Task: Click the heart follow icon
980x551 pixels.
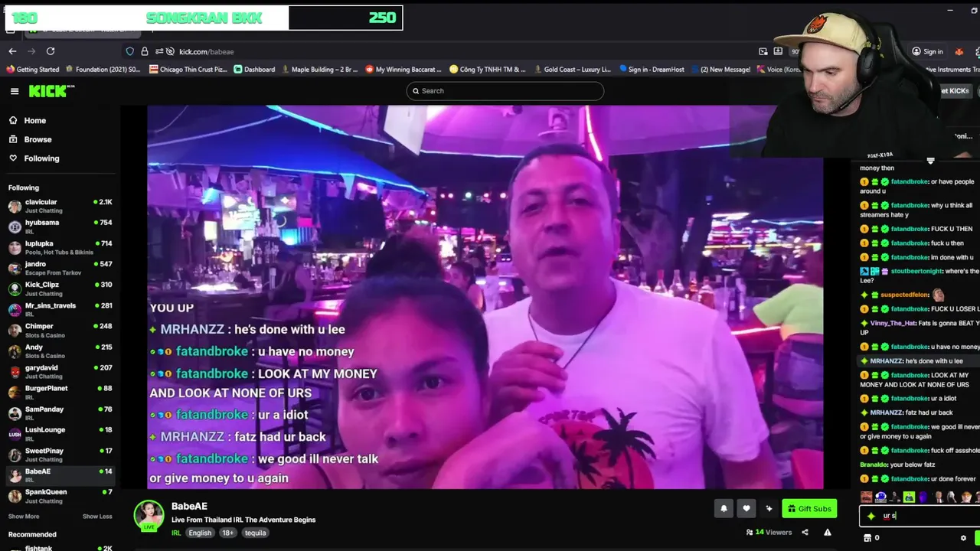Action: point(746,509)
